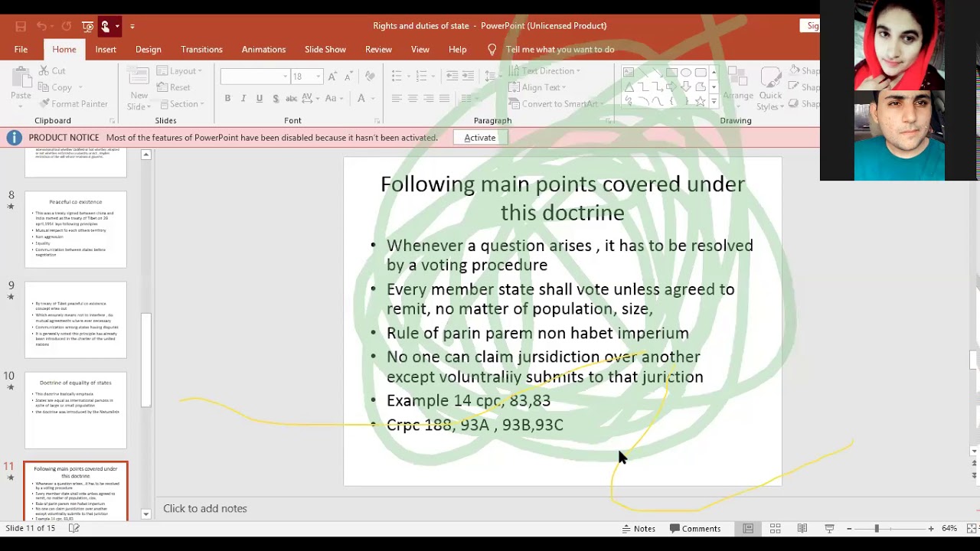Open the Comments pane

[695, 529]
